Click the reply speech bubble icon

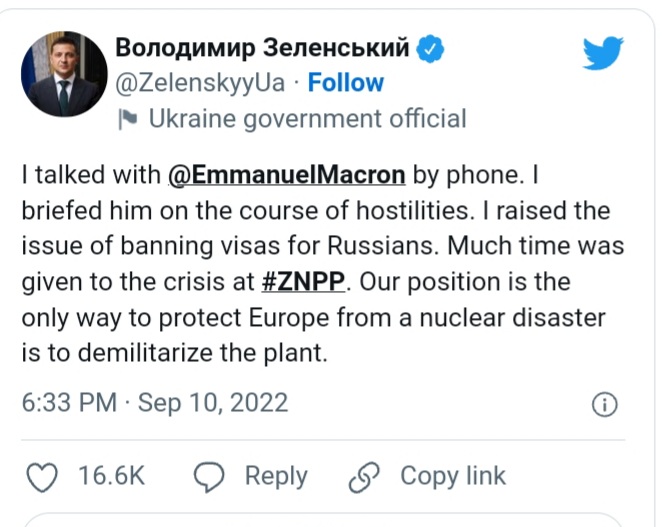[211, 477]
